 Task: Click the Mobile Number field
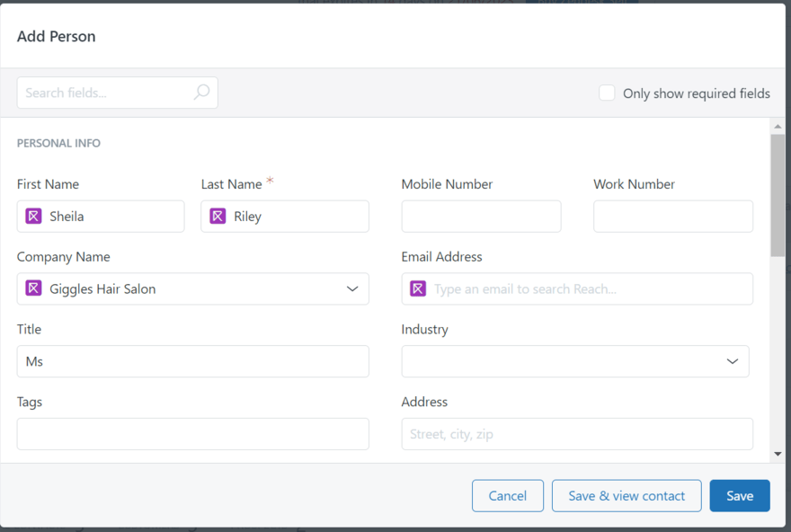coord(481,216)
